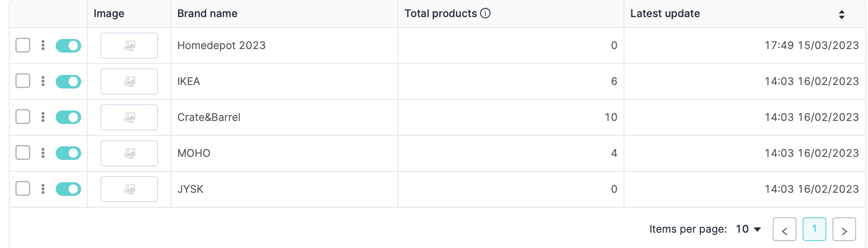Open the three-dot menu for JYSK
868x248 pixels.
[x=43, y=189]
